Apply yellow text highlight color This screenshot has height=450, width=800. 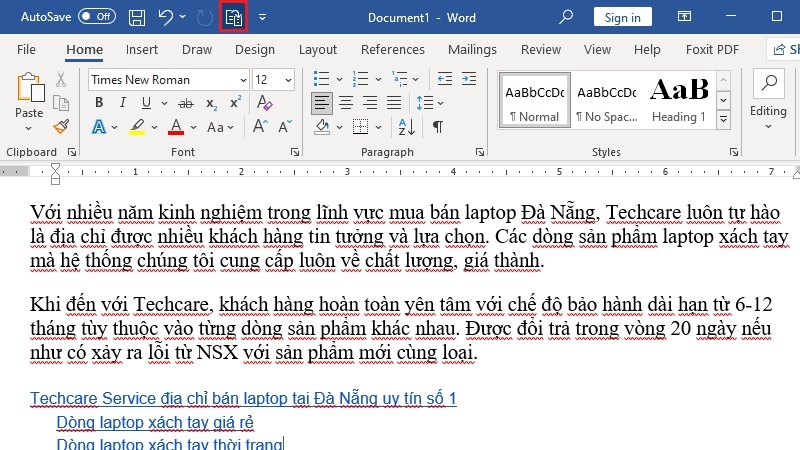(x=136, y=127)
